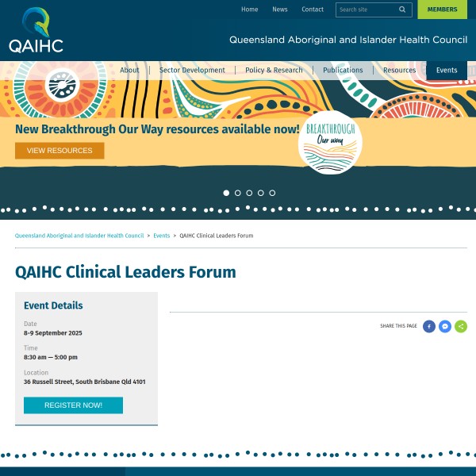This screenshot has height=476, width=476.
Task: Share this page via Messenger
Action: click(x=445, y=326)
